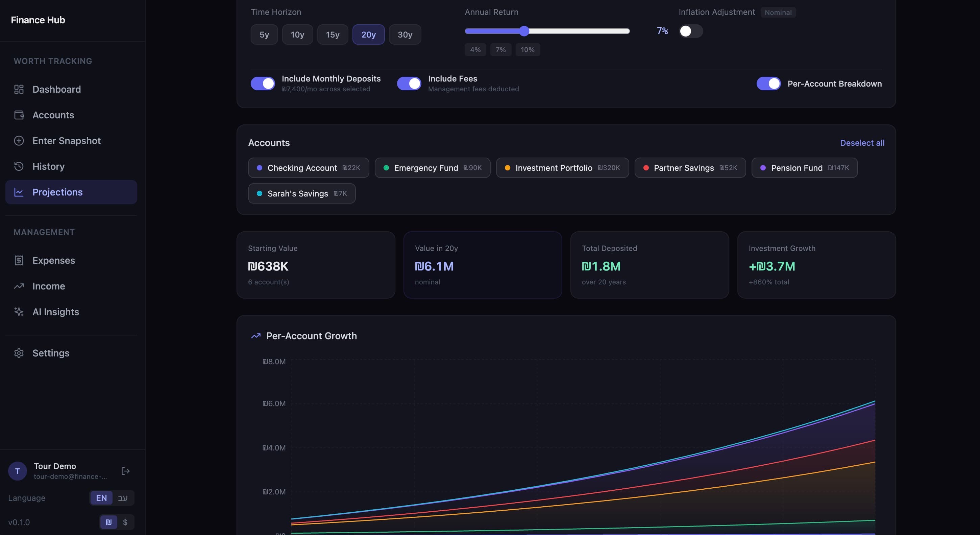The width and height of the screenshot is (980, 535).
Task: Click the Tour Demo avatar circle
Action: pyautogui.click(x=18, y=471)
